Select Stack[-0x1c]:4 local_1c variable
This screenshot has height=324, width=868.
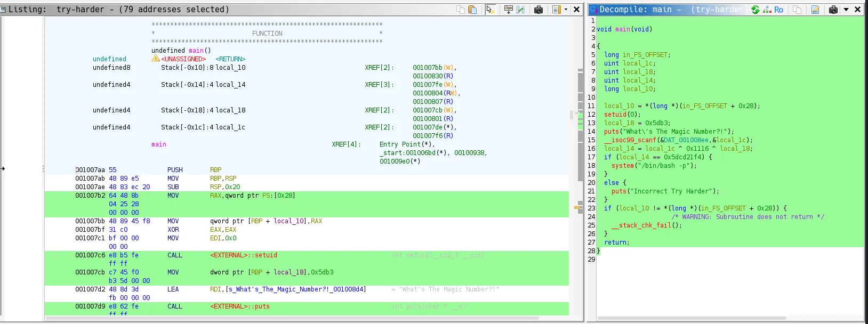point(204,127)
